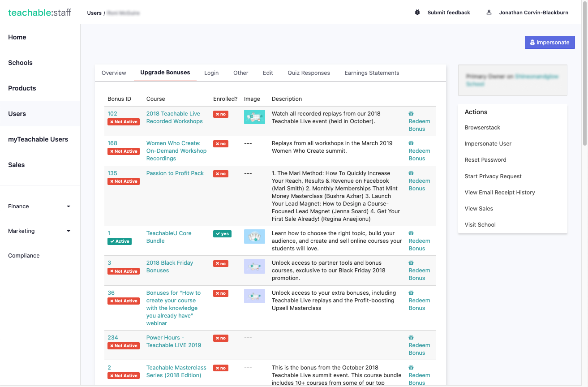Click the teachable:staff logo
The height and width of the screenshot is (387, 588).
(x=40, y=13)
